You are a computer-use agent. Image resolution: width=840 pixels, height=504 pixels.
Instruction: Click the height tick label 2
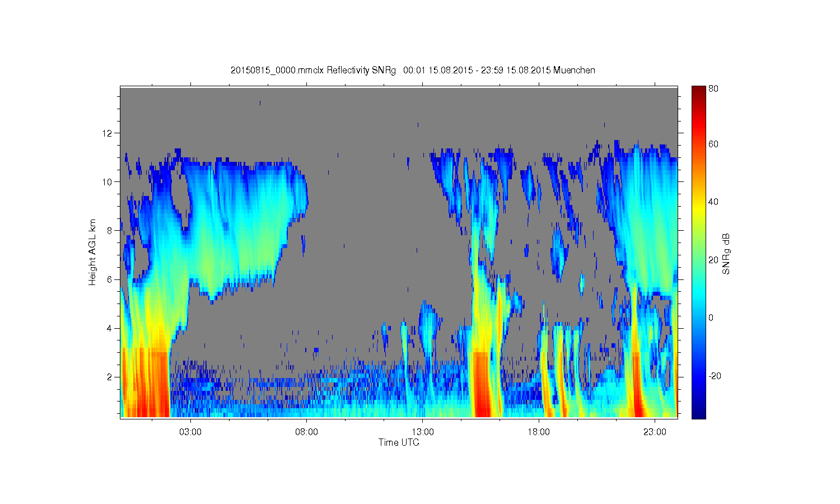110,377
